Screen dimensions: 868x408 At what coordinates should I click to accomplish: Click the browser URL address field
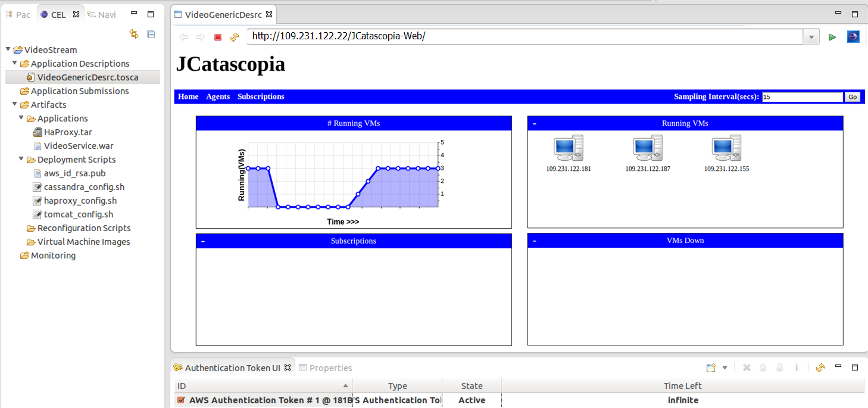pos(526,36)
